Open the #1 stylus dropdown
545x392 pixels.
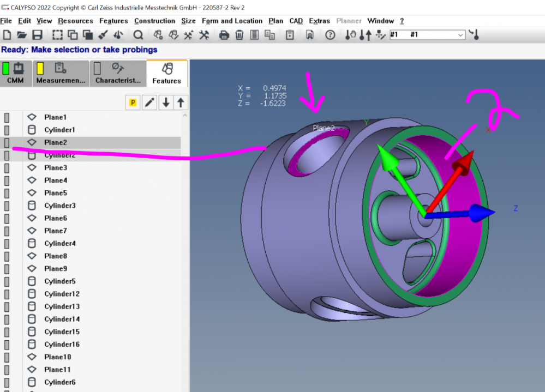pyautogui.click(x=460, y=35)
